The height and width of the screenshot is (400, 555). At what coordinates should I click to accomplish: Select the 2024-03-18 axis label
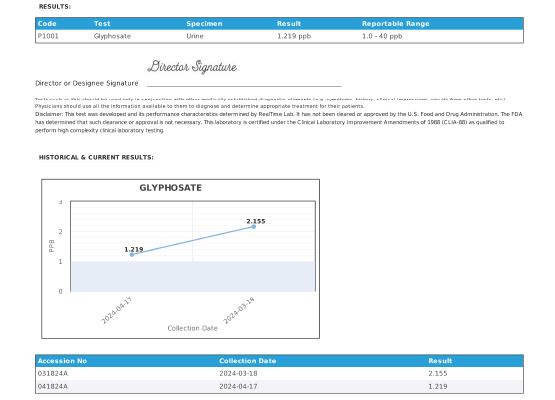pyautogui.click(x=239, y=310)
